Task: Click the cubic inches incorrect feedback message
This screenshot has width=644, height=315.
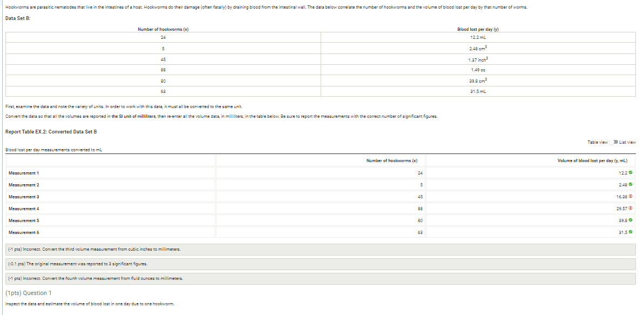Action: (321, 250)
